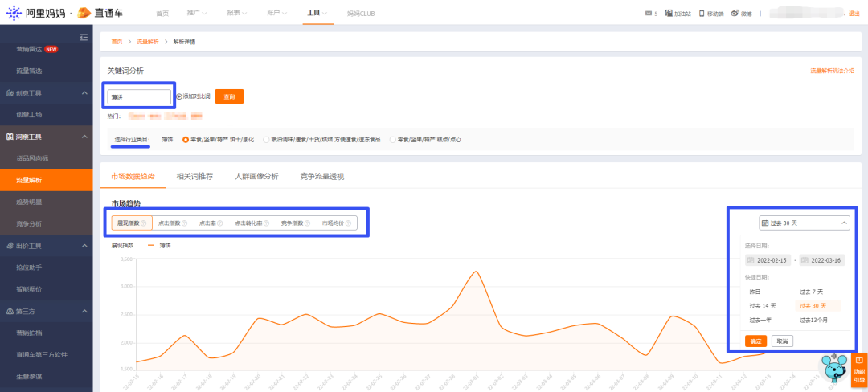Screen dimensions: 868x392
Task: Click the help icon beside 展现指数
Action: [143, 223]
